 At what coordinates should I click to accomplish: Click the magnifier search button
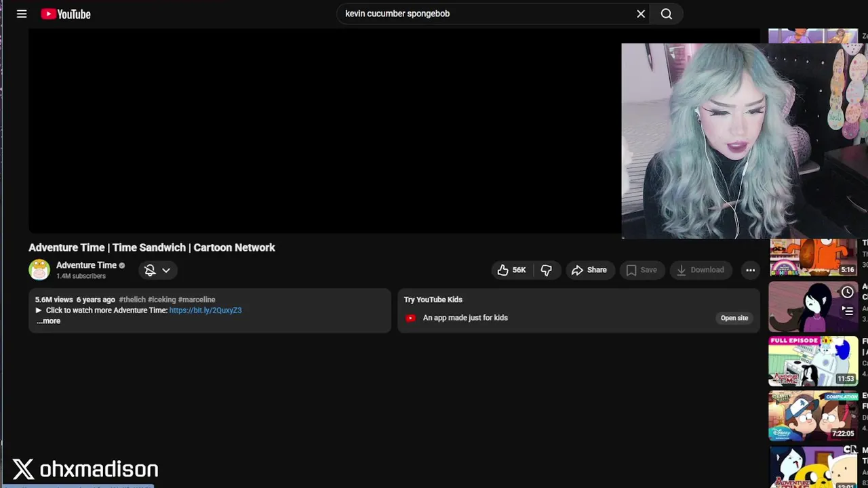pos(667,14)
